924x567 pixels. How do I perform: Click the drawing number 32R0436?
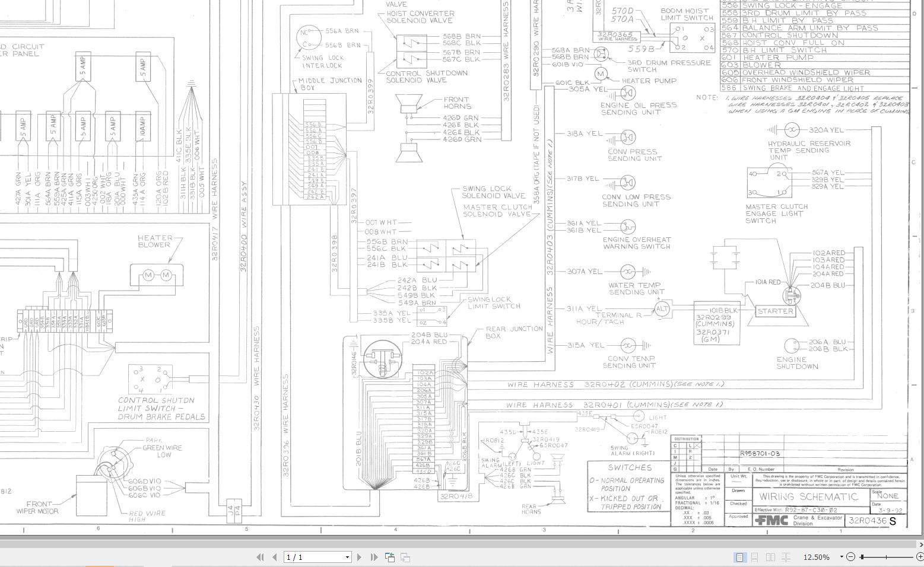click(x=868, y=521)
